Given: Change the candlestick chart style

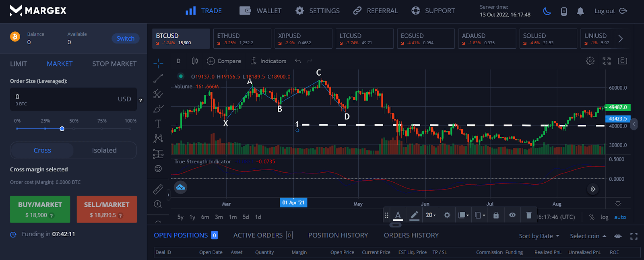Looking at the screenshot, I should (195, 61).
